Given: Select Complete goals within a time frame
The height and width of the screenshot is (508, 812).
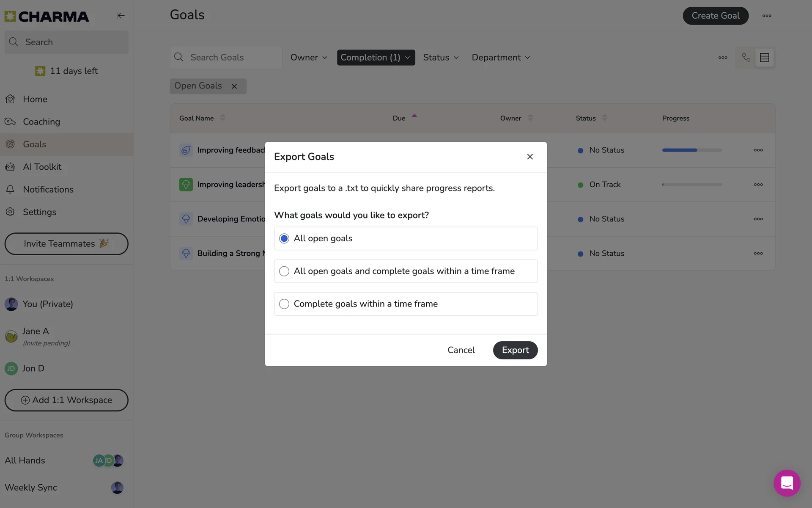Looking at the screenshot, I should click(406, 304).
